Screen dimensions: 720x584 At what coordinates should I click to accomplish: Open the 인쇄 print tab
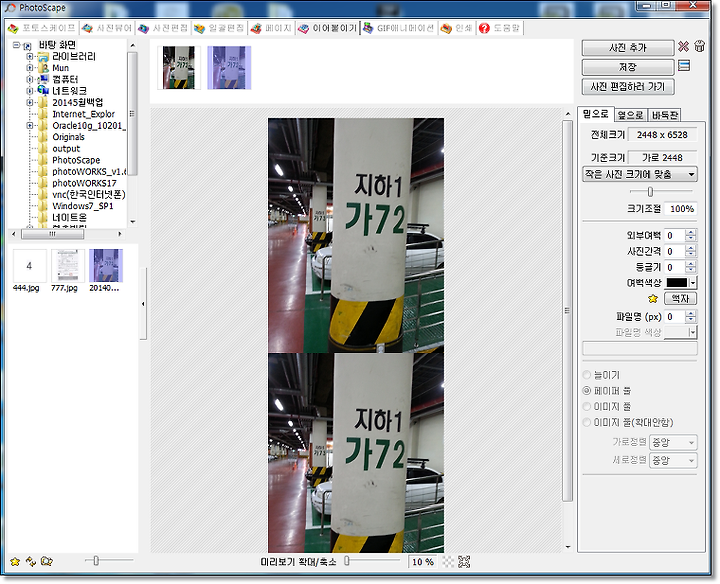456,28
